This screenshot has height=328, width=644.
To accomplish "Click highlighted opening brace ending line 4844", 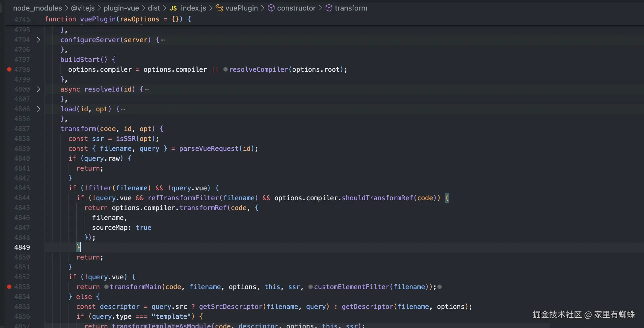I will pos(447,198).
